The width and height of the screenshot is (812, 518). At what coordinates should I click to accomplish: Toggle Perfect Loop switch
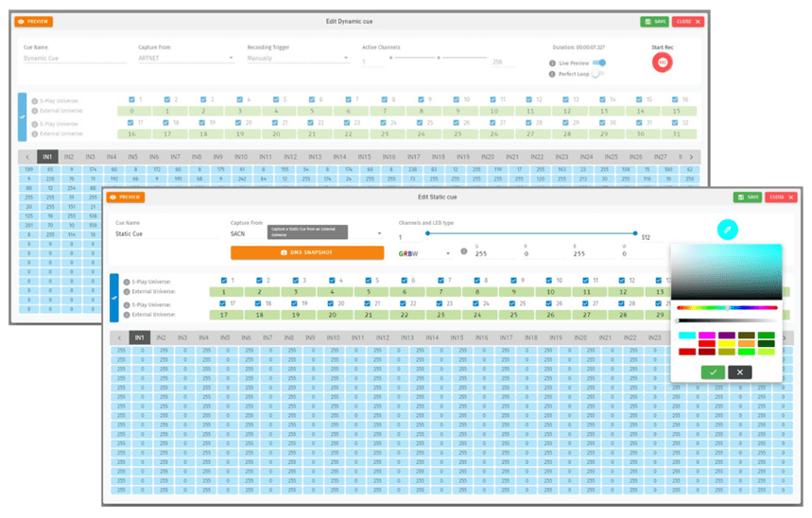[597, 74]
